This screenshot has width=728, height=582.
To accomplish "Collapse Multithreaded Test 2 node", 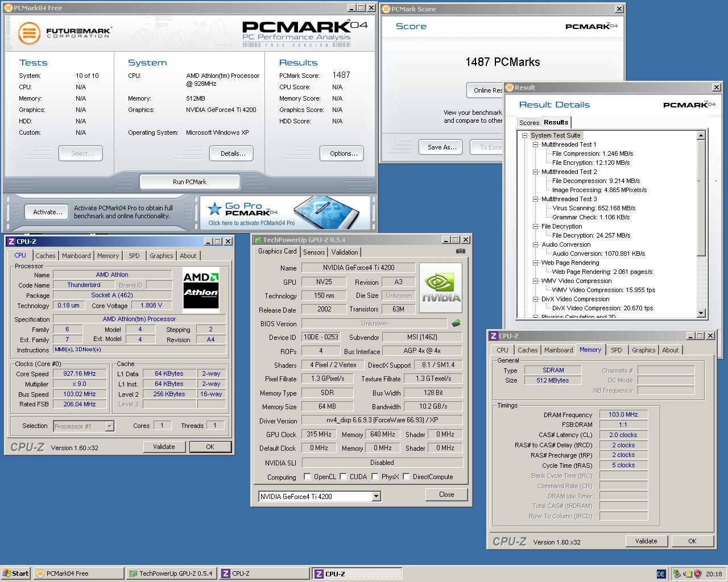I will pos(536,172).
